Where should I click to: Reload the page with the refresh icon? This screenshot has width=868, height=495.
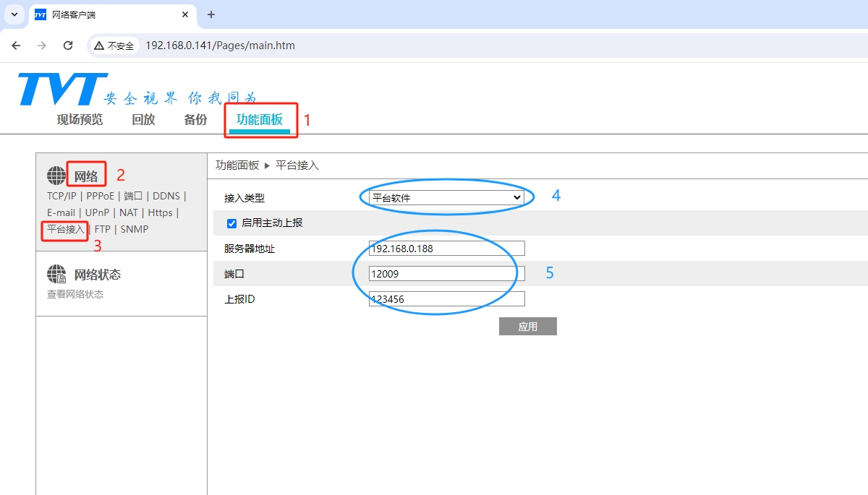68,46
